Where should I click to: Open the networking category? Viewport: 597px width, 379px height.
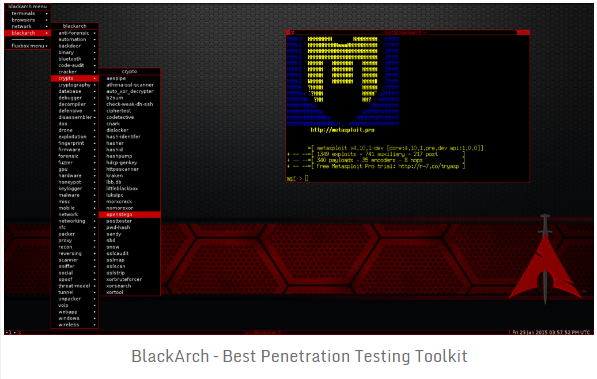(75, 221)
